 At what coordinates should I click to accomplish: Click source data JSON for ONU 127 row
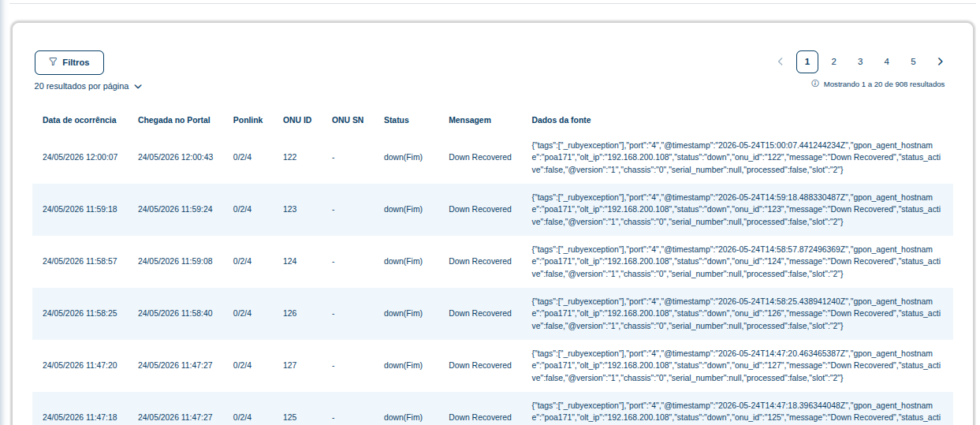(736, 365)
